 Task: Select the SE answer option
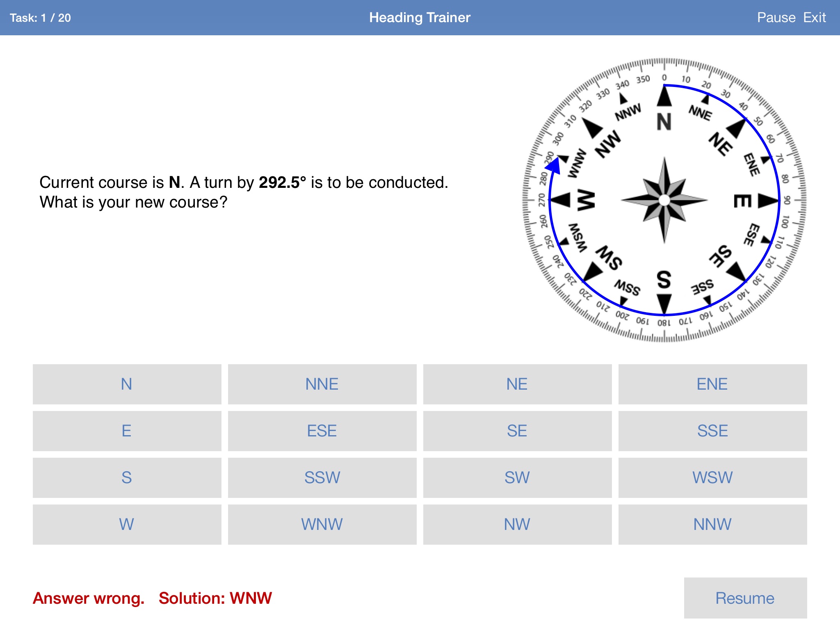point(504,428)
